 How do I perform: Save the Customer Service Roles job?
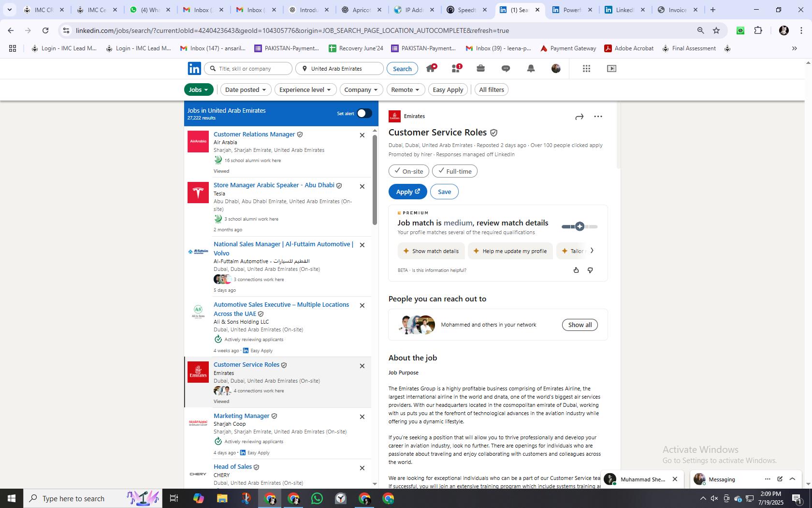(444, 192)
